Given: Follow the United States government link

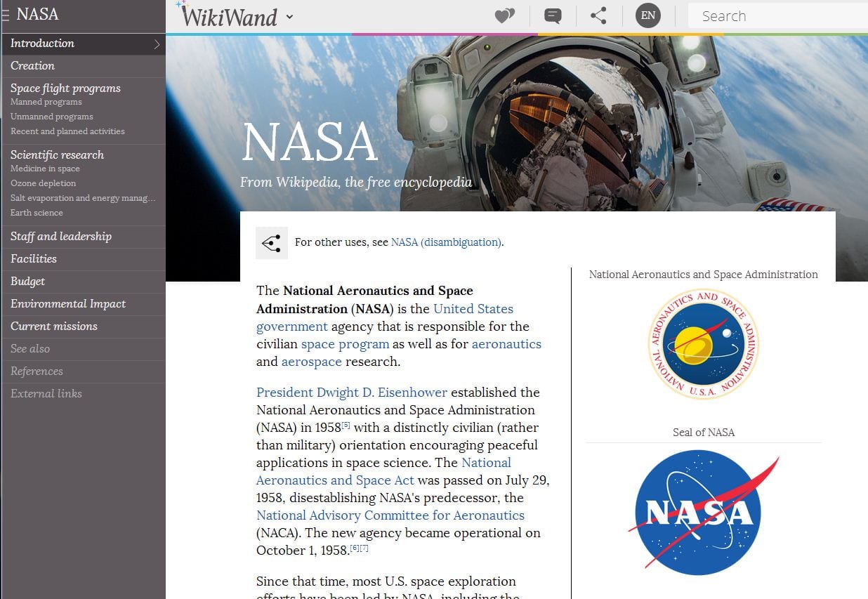Looking at the screenshot, I should tap(472, 308).
